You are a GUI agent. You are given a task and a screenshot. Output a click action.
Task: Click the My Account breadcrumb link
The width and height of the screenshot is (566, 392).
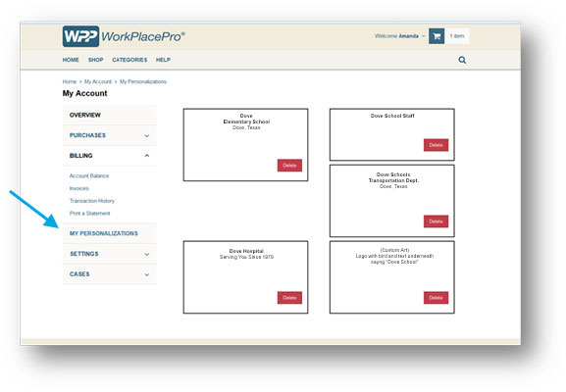(x=98, y=82)
